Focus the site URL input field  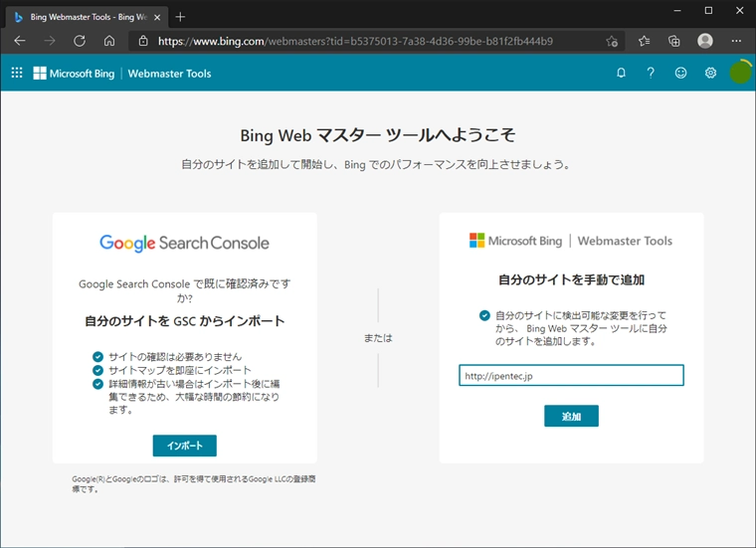(x=571, y=376)
